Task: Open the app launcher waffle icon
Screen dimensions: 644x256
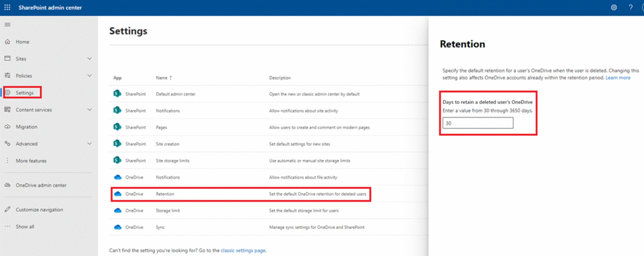Action: pyautogui.click(x=8, y=8)
